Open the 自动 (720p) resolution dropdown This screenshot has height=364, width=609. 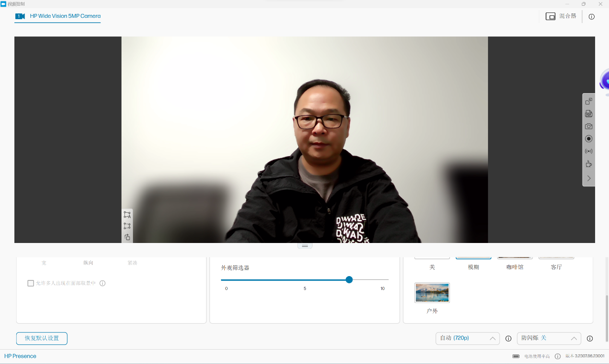[467, 338]
